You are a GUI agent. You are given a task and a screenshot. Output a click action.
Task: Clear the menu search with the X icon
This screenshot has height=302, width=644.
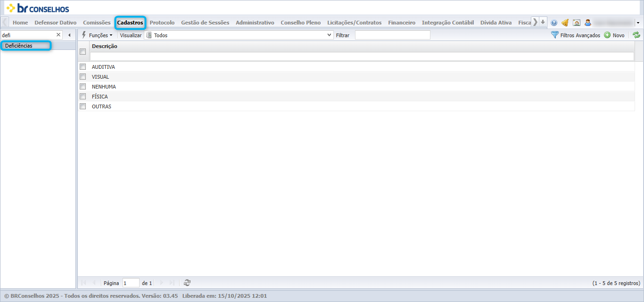coord(58,35)
